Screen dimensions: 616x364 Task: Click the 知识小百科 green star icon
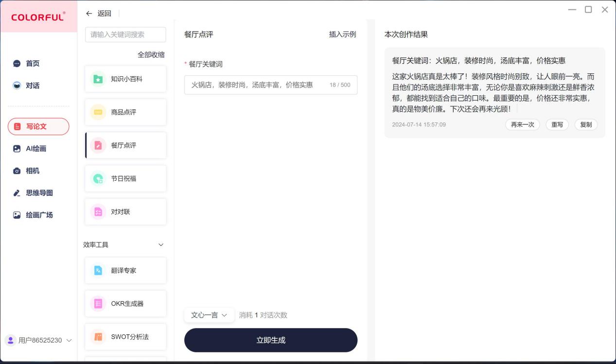pyautogui.click(x=98, y=79)
